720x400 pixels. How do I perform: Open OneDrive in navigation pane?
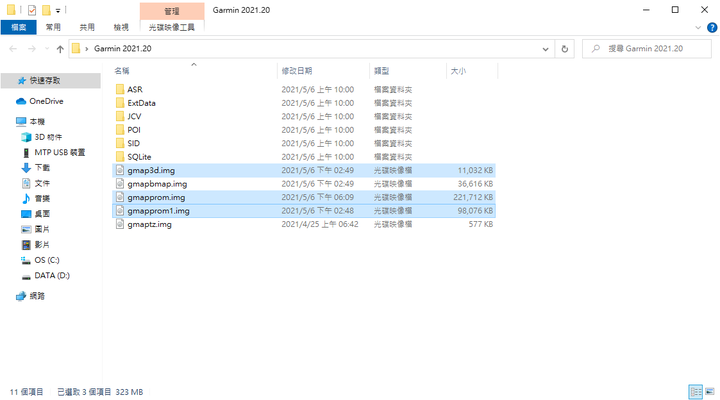tap(46, 101)
